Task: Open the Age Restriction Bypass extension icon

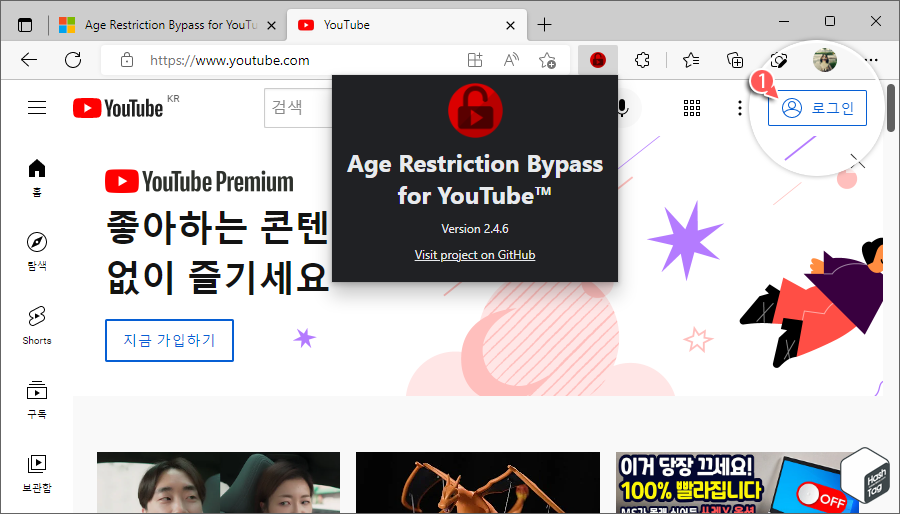Action: point(598,60)
